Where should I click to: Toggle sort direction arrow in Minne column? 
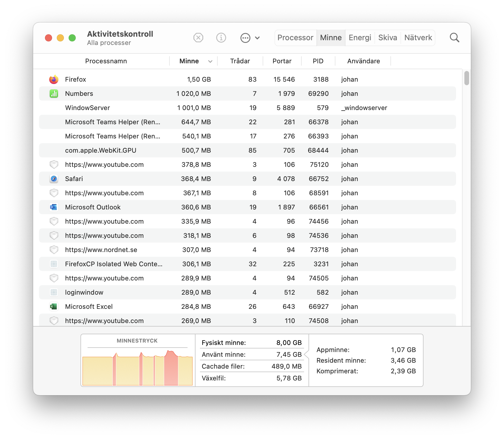pyautogui.click(x=210, y=61)
